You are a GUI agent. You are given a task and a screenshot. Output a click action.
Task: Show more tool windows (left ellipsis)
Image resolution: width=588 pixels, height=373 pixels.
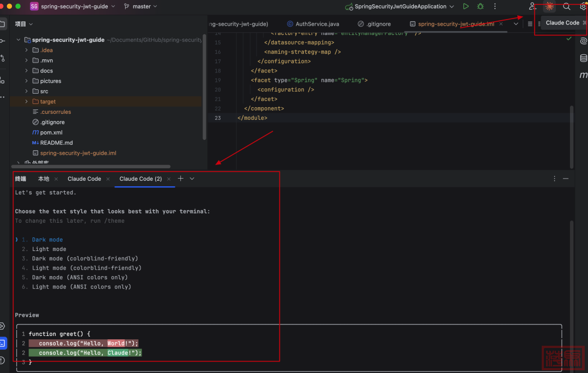coord(2,97)
